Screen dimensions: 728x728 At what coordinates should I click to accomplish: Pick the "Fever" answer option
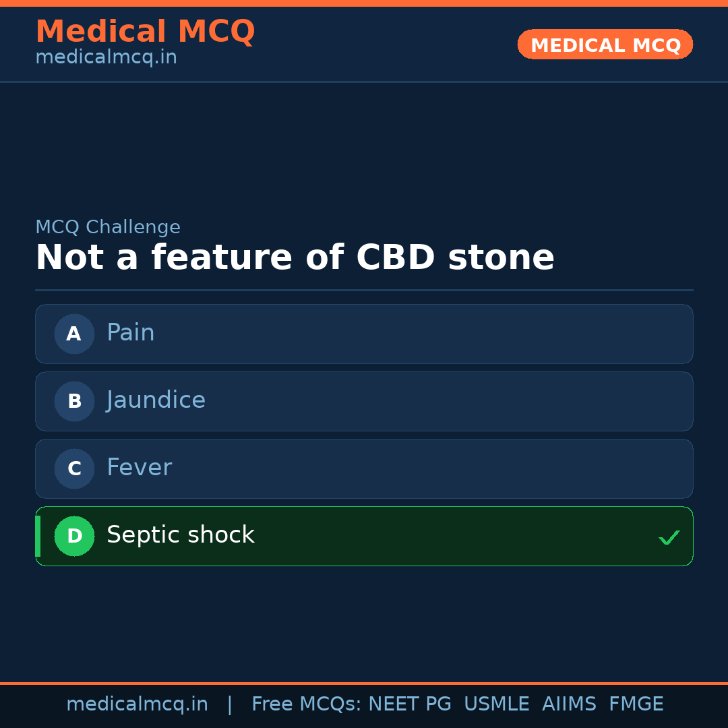click(139, 468)
